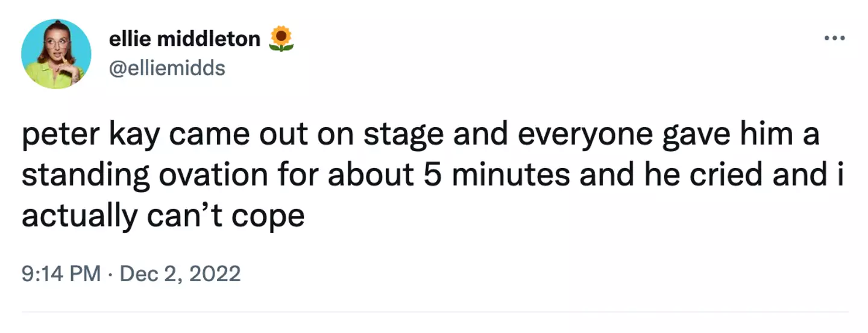Click the Dec 2, 2022 date
Screen dimensions: 868x333
[x=180, y=274]
